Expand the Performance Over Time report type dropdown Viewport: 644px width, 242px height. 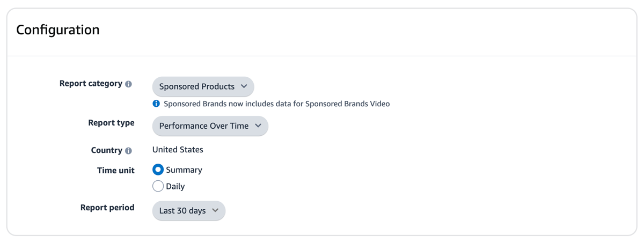pos(210,126)
